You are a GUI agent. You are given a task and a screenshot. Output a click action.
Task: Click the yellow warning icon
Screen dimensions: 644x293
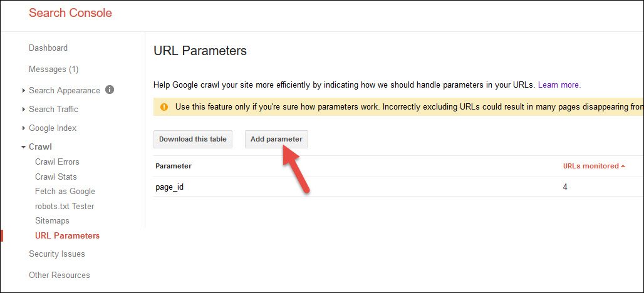164,106
